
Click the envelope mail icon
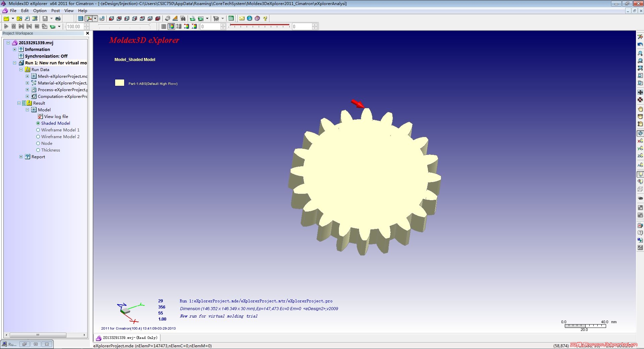(242, 18)
